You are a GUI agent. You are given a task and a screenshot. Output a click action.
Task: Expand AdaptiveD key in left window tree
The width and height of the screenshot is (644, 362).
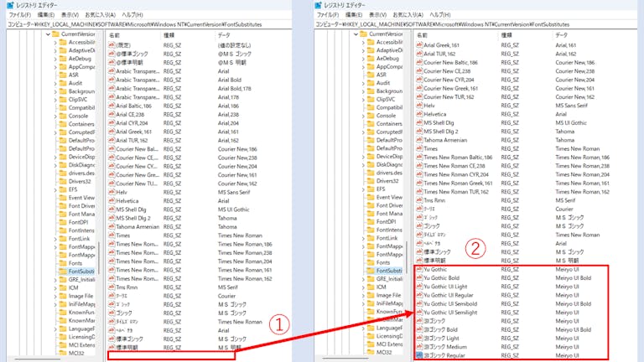click(55, 50)
